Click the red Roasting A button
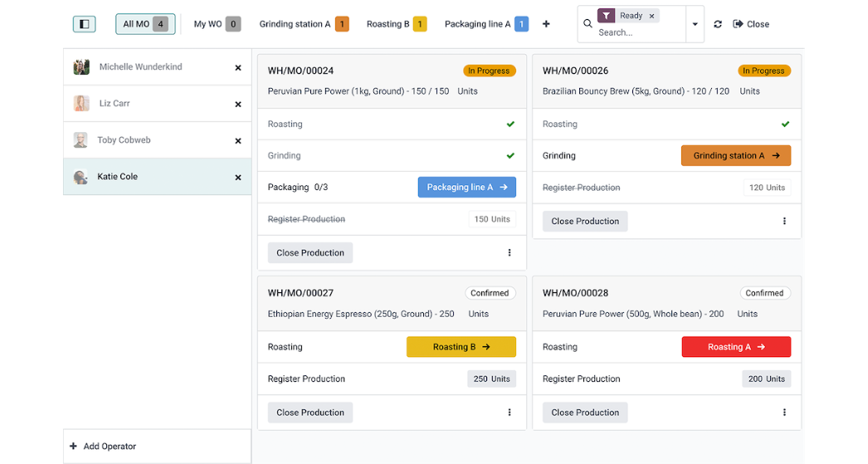 [x=736, y=347]
